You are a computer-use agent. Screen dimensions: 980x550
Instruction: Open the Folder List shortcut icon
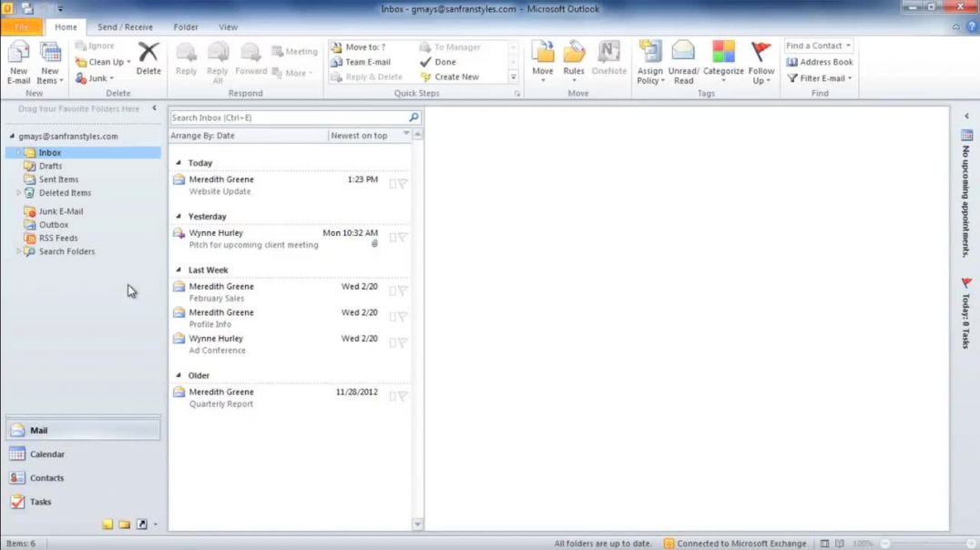click(125, 525)
